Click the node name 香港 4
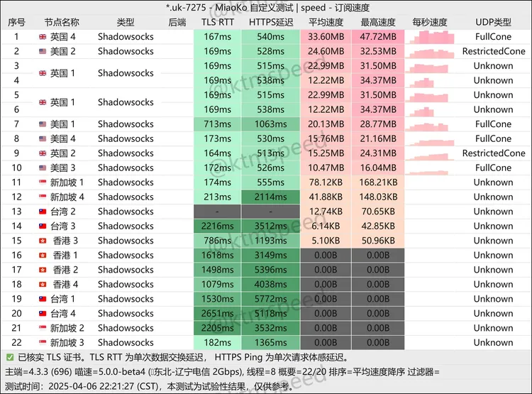 [65, 284]
